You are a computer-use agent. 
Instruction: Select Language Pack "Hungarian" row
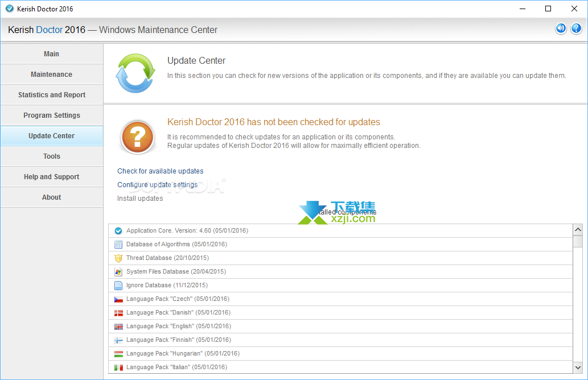(182, 354)
